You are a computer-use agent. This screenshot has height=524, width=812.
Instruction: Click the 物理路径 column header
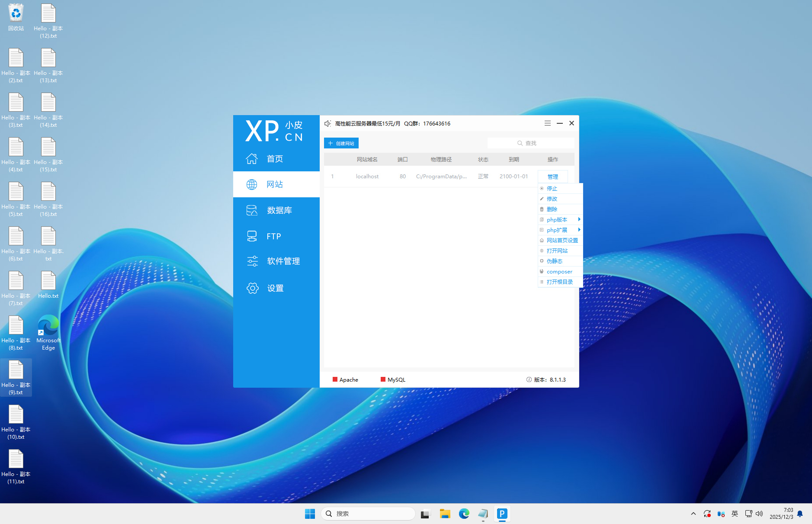(441, 160)
